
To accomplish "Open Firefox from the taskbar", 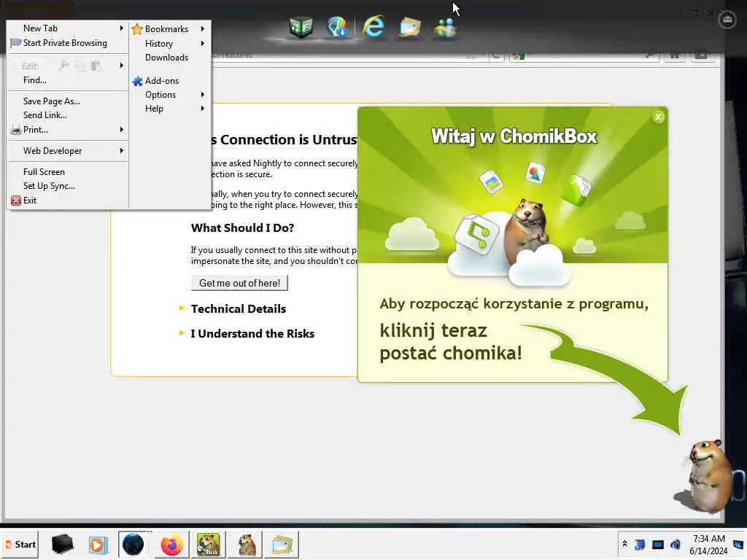I will (x=171, y=544).
